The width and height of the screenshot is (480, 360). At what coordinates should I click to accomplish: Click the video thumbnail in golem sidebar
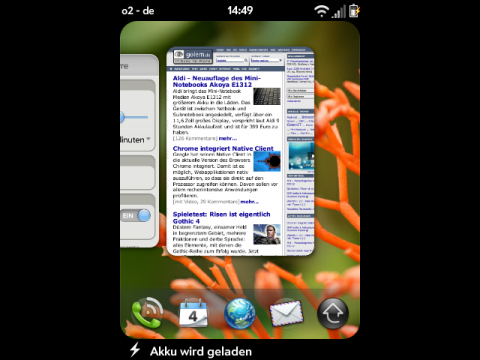coord(301,156)
